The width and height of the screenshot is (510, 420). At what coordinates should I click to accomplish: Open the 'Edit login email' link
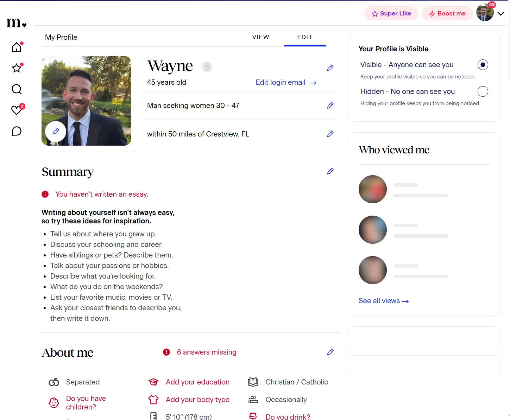(x=286, y=82)
